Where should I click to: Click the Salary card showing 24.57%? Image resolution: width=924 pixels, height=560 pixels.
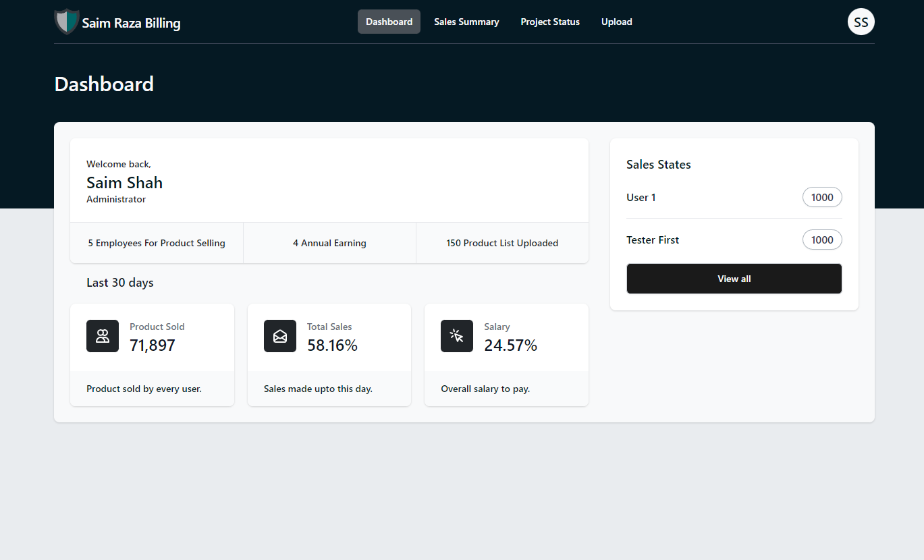(x=506, y=354)
